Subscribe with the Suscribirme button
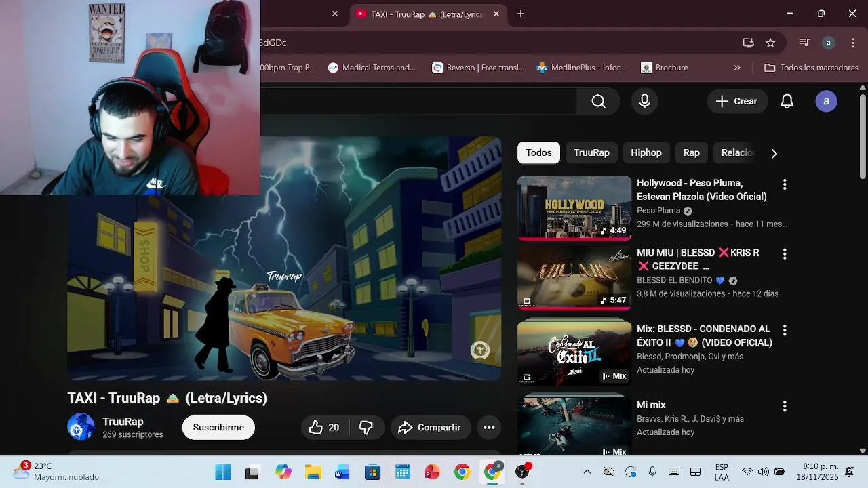 click(x=218, y=428)
